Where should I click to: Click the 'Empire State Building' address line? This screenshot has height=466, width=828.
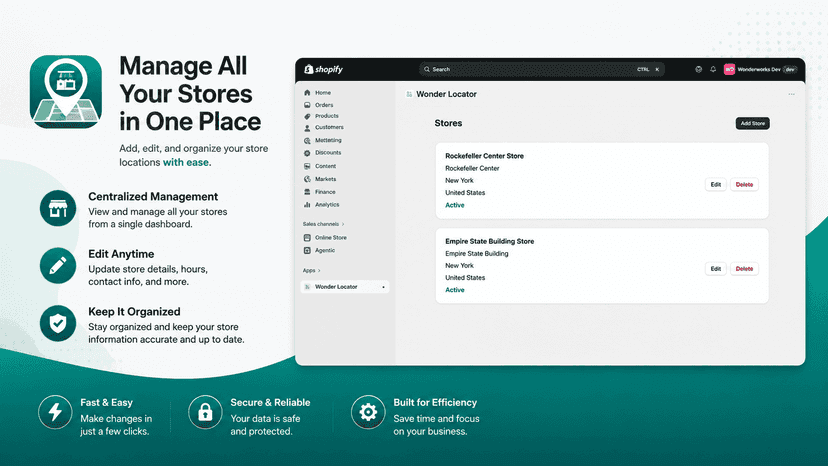click(x=477, y=254)
